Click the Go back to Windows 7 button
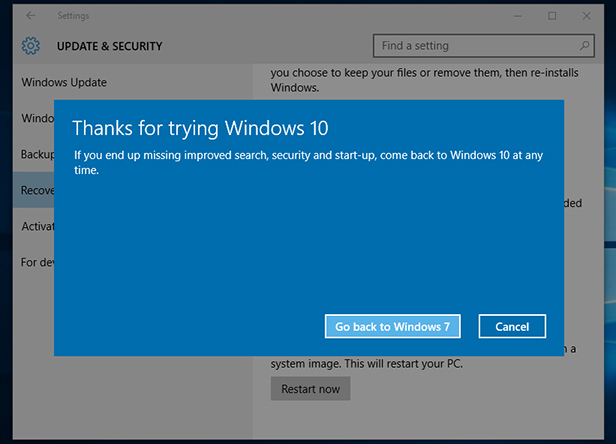This screenshot has width=616, height=444. (x=392, y=326)
